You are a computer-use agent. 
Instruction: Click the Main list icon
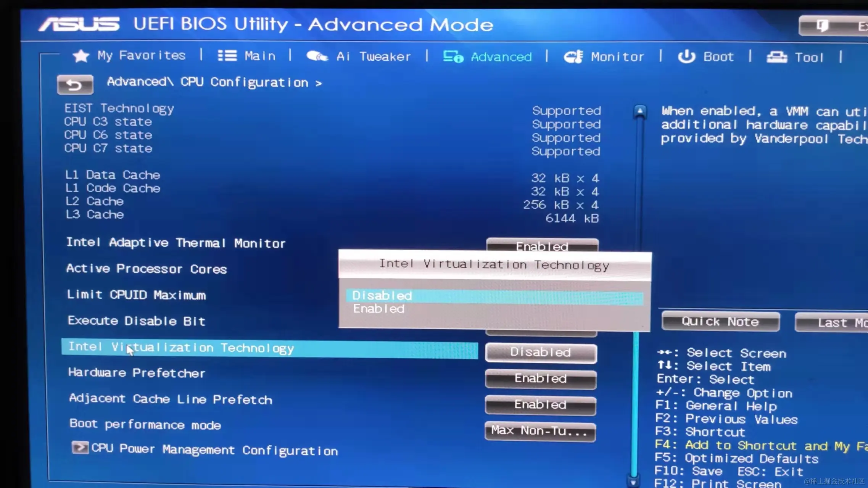click(227, 56)
